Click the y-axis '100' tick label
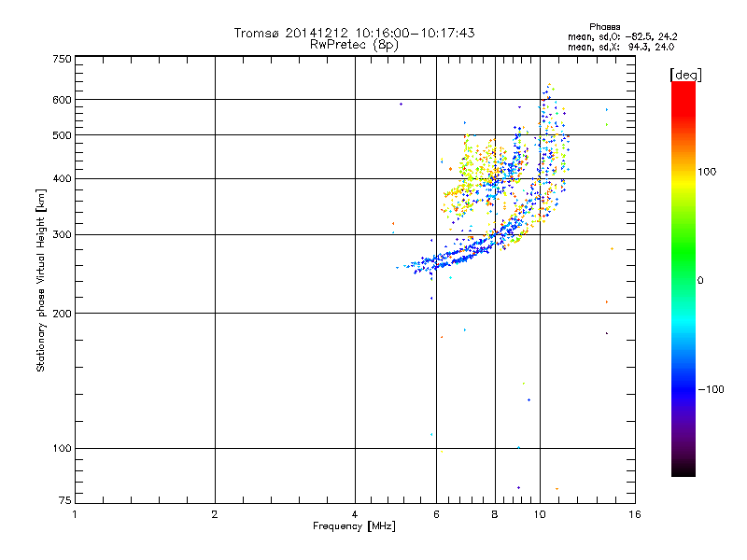 pyautogui.click(x=63, y=449)
